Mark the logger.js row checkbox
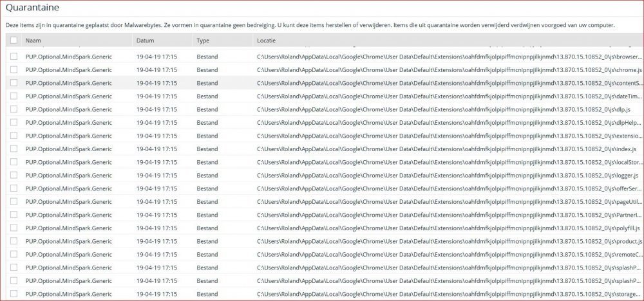 (14, 175)
